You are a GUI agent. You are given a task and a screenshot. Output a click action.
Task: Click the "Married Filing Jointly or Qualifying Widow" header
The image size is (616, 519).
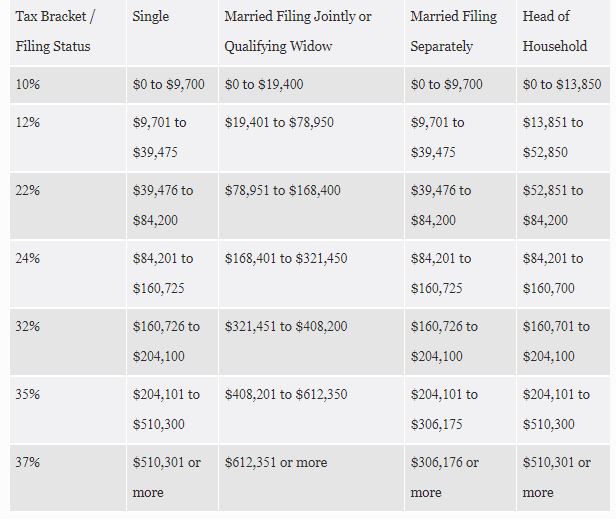(x=298, y=32)
